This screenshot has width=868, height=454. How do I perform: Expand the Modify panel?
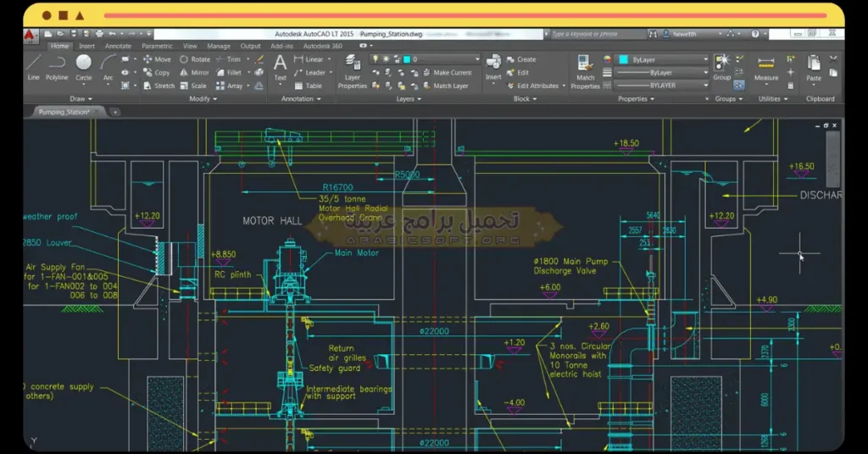coord(203,98)
